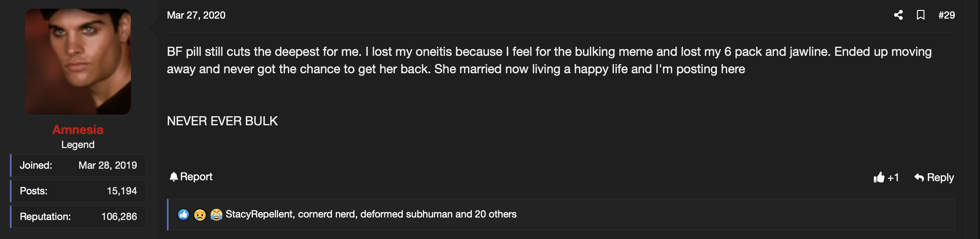Open StacyRepellent's profile from reactions

[259, 214]
